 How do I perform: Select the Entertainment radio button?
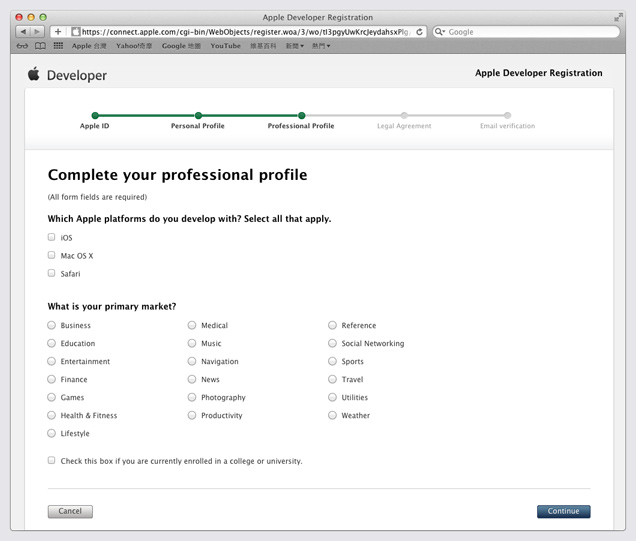point(52,361)
